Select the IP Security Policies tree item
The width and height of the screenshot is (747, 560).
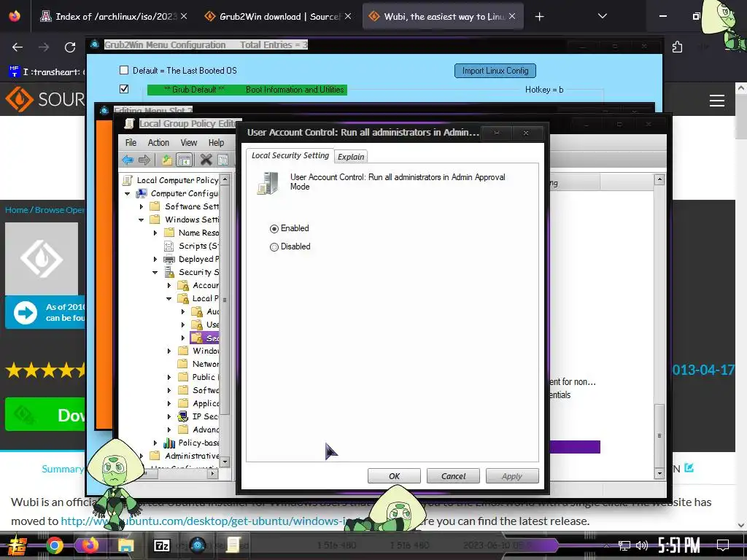tap(198, 416)
